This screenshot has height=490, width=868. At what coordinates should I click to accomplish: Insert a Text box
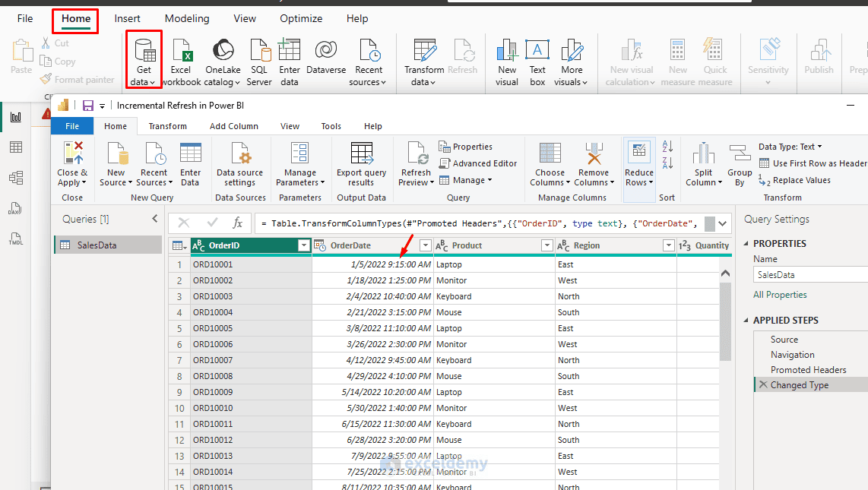coord(537,62)
